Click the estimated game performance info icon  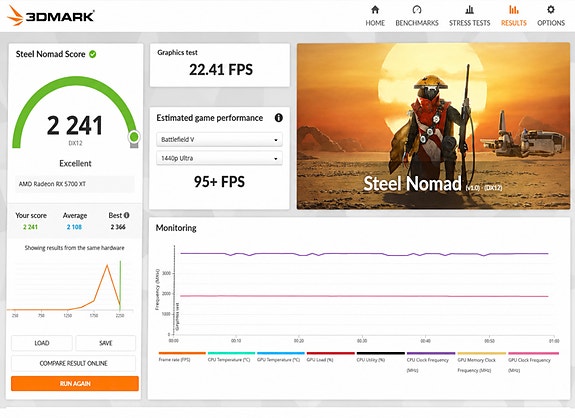click(x=279, y=118)
